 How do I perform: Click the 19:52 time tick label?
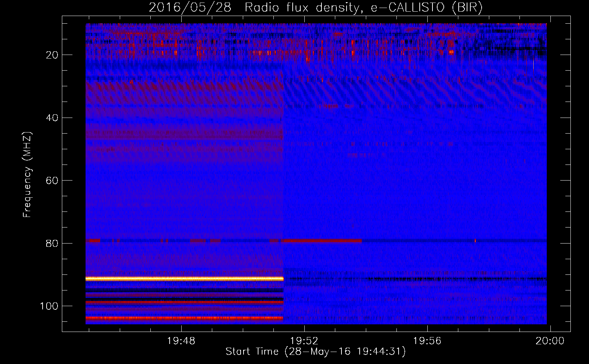click(x=304, y=341)
